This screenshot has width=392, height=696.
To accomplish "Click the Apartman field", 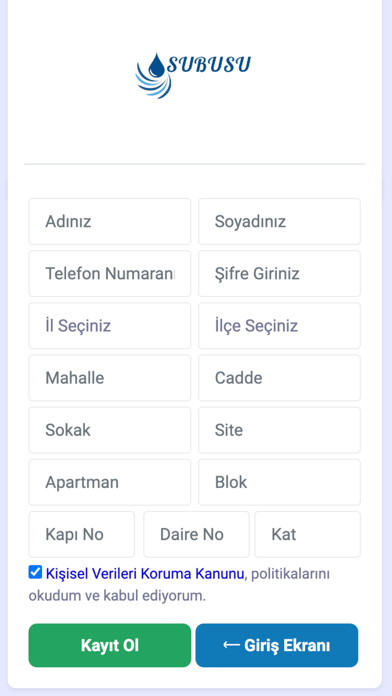I will point(110,482).
